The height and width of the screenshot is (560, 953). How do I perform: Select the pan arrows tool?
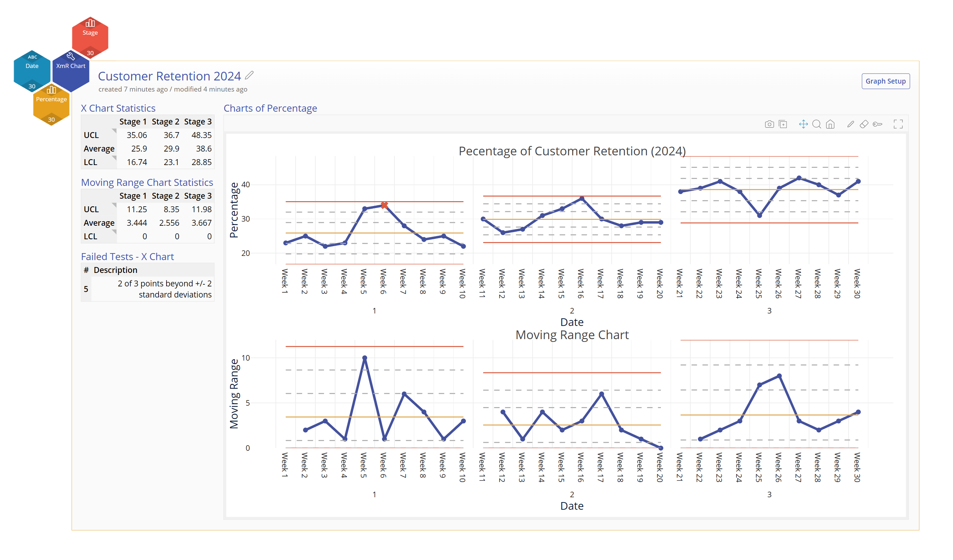(803, 124)
